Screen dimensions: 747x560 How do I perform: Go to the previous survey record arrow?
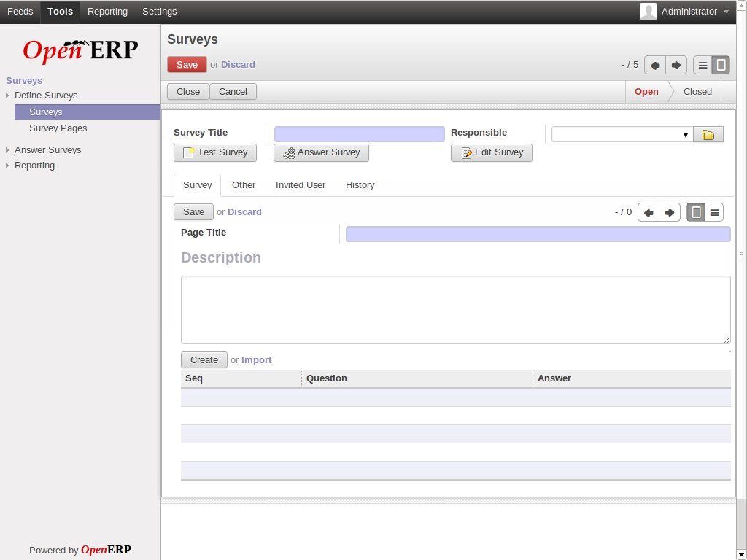tap(655, 65)
